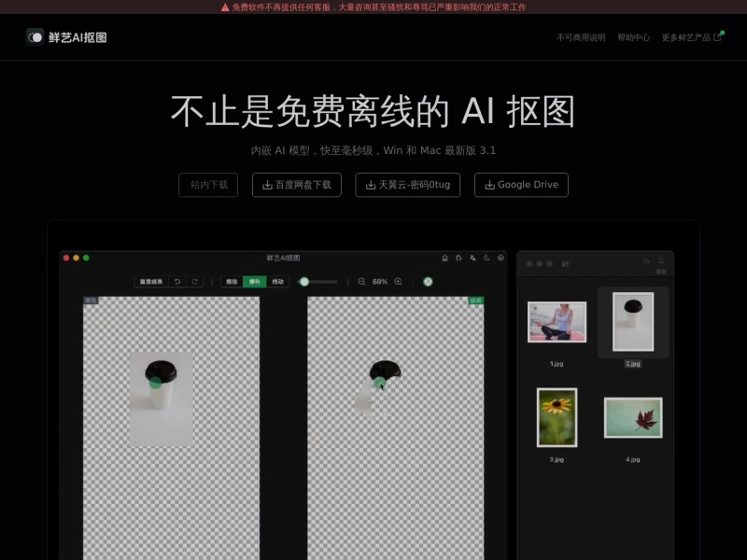
Task: Open 不可商用说明 in the top navigation
Action: coord(581,37)
